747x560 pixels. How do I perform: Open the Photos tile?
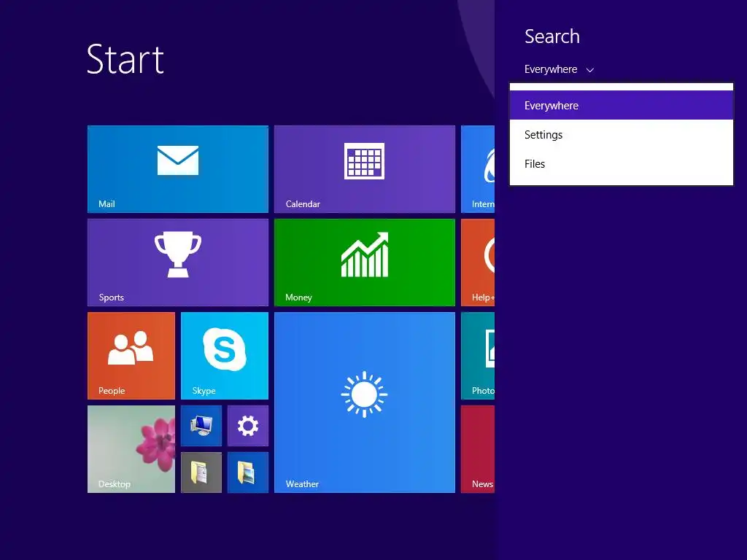(478, 356)
